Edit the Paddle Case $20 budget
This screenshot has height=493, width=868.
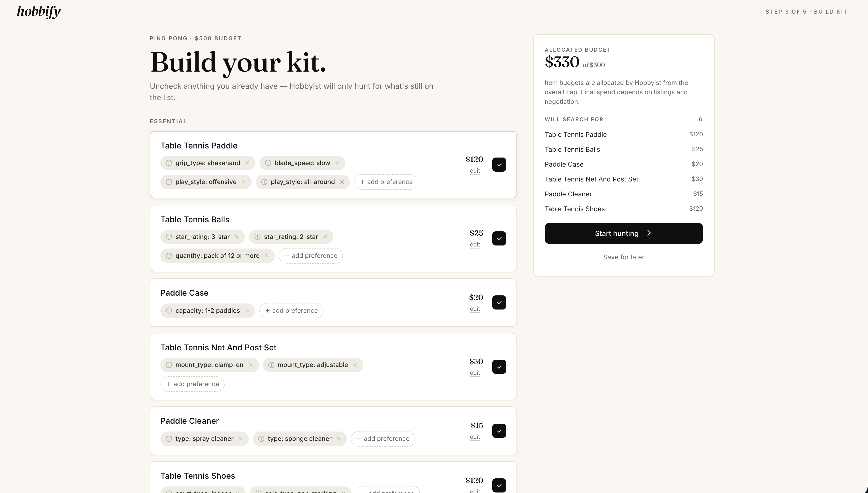(x=475, y=309)
